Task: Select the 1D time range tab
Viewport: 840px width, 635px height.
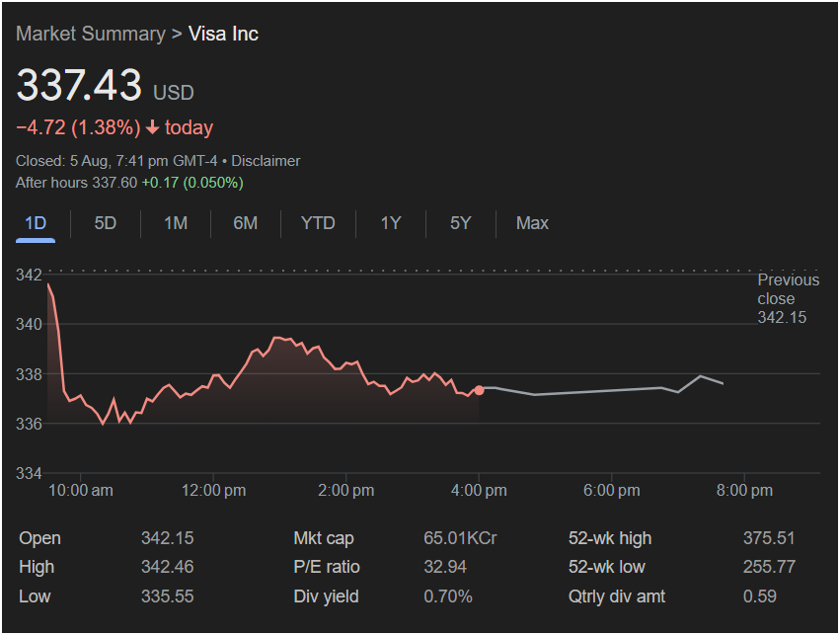Action: pyautogui.click(x=36, y=223)
